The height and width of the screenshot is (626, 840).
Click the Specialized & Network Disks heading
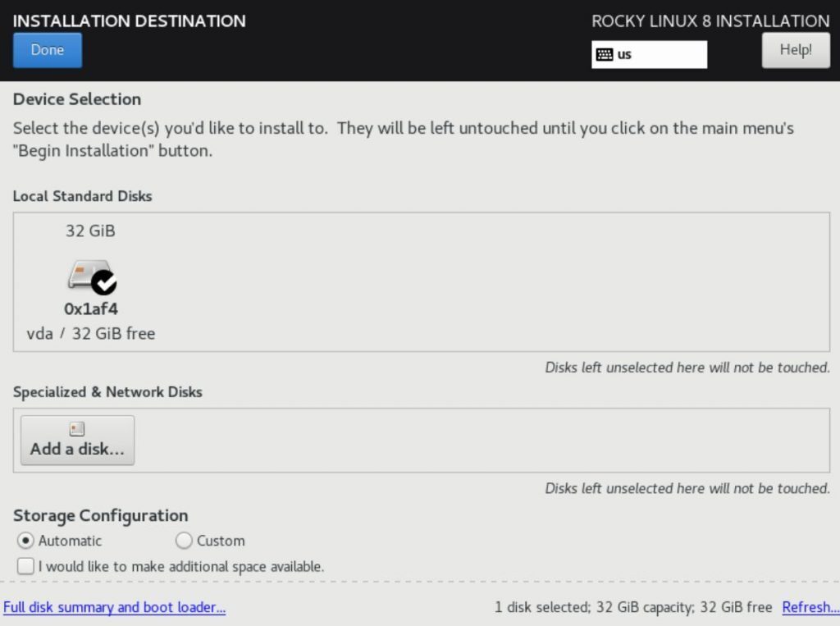coord(105,392)
